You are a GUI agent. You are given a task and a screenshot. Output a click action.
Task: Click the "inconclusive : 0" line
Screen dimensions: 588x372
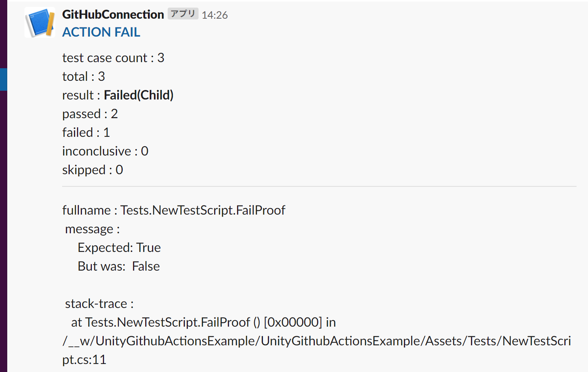coord(105,151)
